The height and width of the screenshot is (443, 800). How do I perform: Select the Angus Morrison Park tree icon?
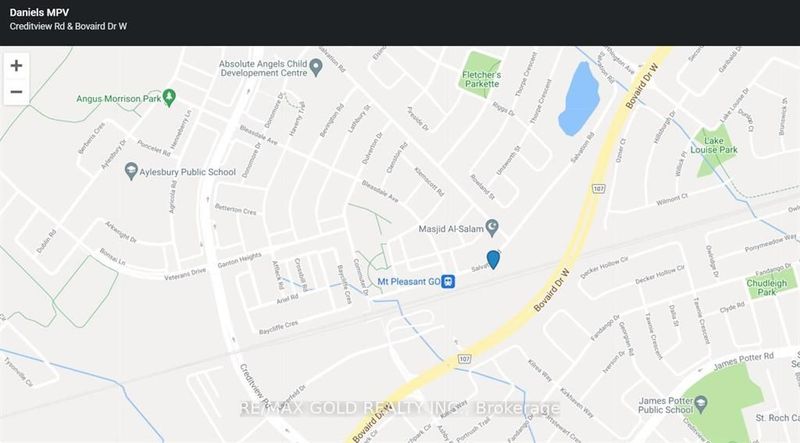[169, 97]
